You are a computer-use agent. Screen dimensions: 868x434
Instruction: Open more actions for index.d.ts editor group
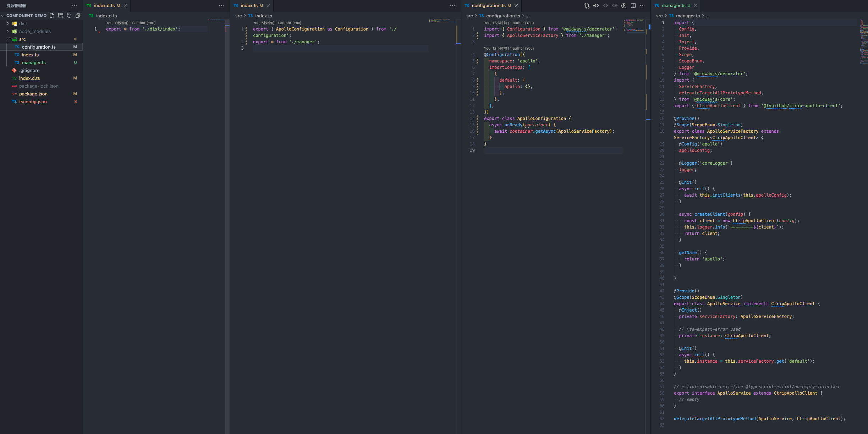pyautogui.click(x=221, y=6)
